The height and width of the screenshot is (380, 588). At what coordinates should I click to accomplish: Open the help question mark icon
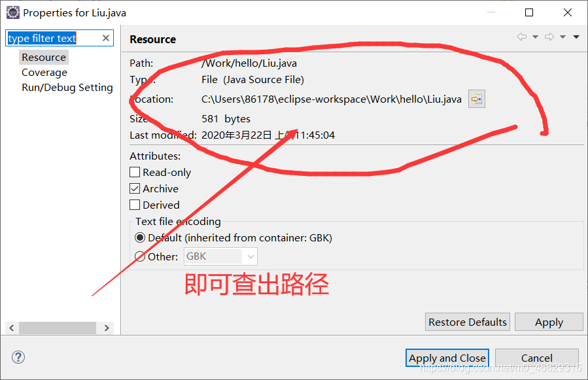point(18,357)
